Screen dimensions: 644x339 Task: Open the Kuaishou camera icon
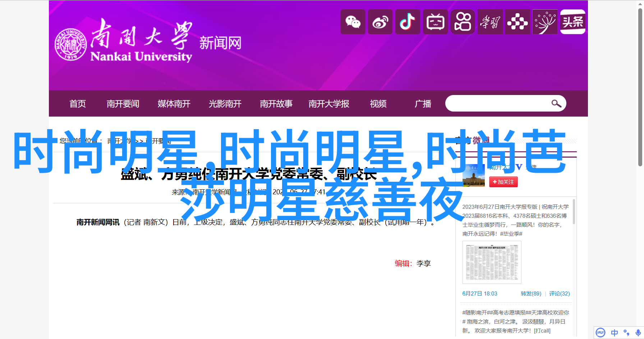click(463, 22)
